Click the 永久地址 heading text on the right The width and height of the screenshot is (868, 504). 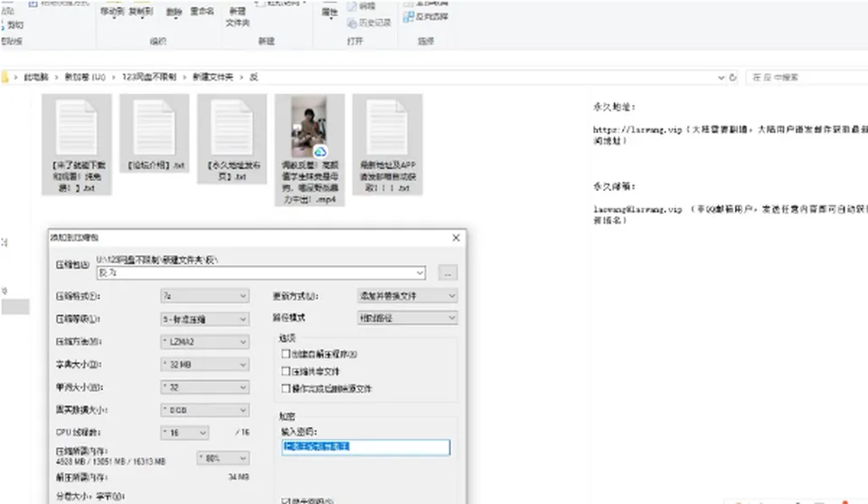[x=614, y=107]
